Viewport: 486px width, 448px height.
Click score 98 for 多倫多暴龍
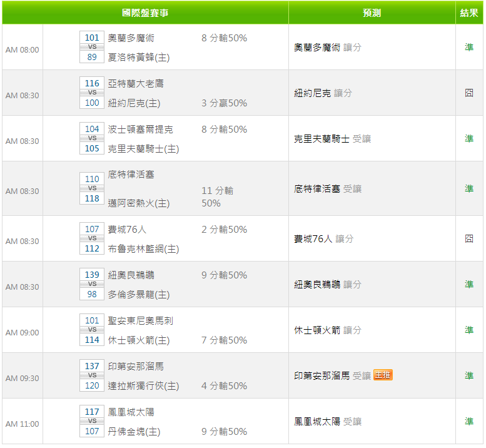pos(92,294)
